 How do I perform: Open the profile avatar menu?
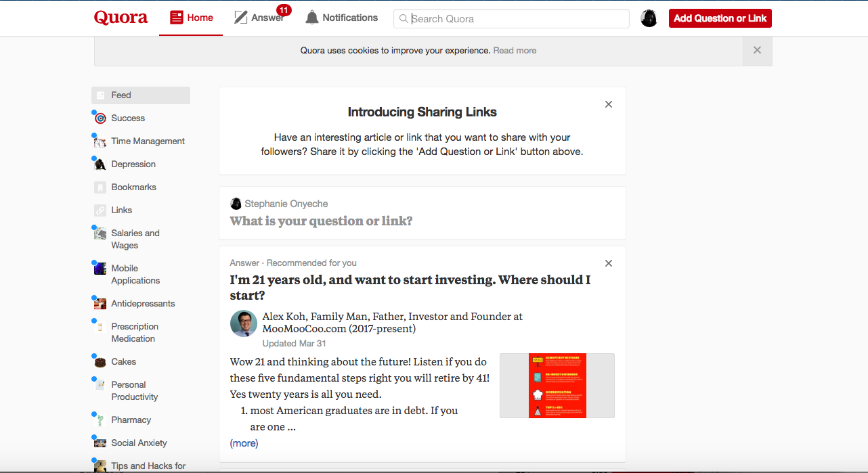649,18
